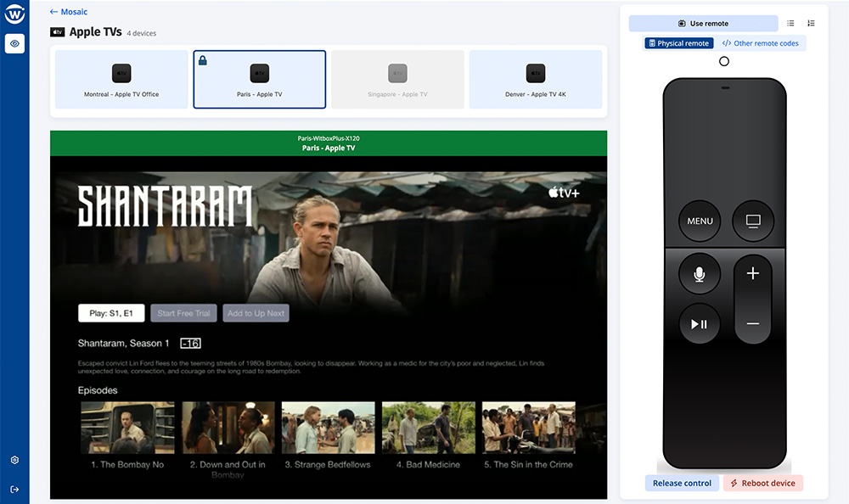Viewport: 849px width, 504px height.
Task: Click the Apple TVs page title
Action: 95,32
